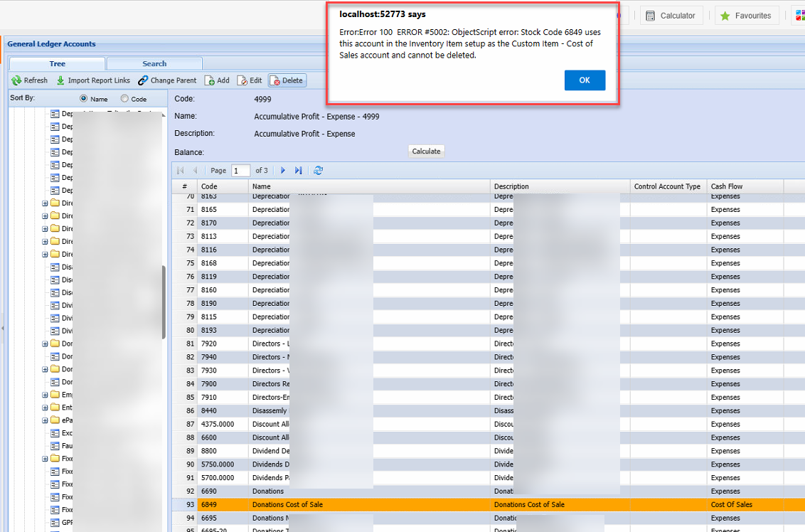Expand the ePa folder tree node
The image size is (805, 532).
pyautogui.click(x=45, y=420)
